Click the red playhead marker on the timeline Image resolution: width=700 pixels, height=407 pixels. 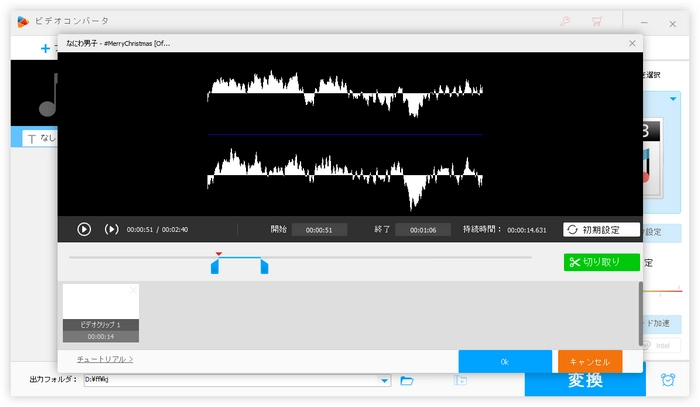coord(219,254)
